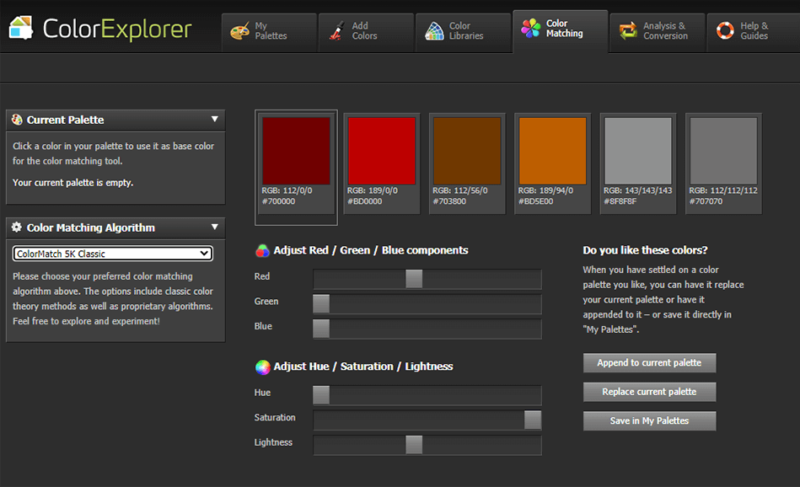Click the Color Matching flower icon
Viewport: 800px width, 487px height.
click(531, 28)
